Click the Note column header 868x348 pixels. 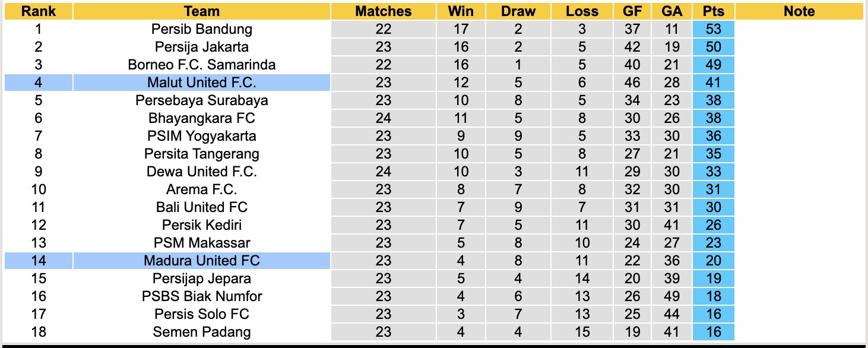799,11
